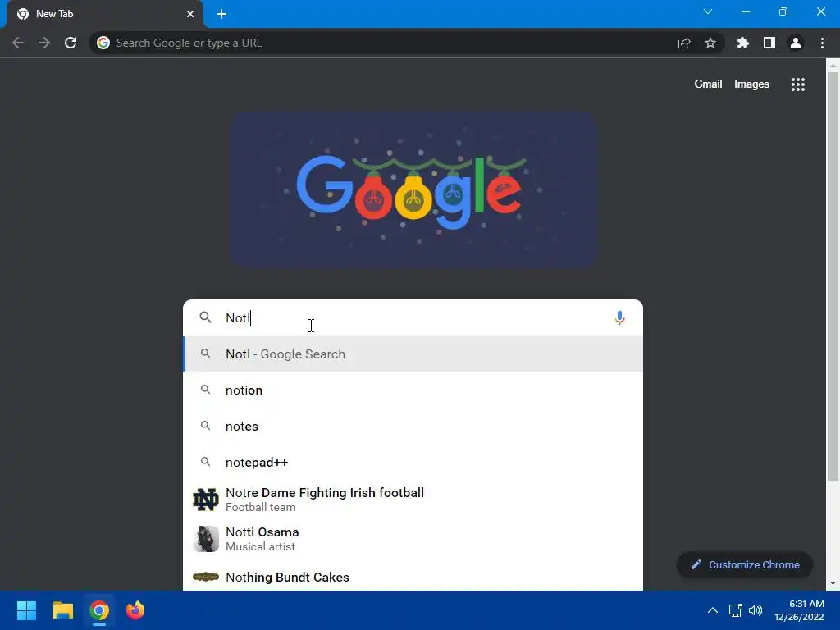The height and width of the screenshot is (630, 840).
Task: Reload the current page
Action: coord(71,43)
